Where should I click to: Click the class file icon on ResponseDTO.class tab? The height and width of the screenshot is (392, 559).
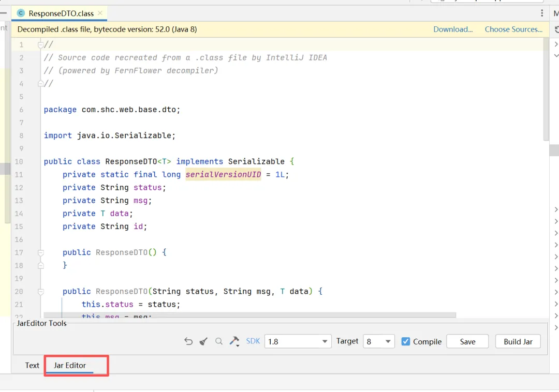(x=21, y=13)
